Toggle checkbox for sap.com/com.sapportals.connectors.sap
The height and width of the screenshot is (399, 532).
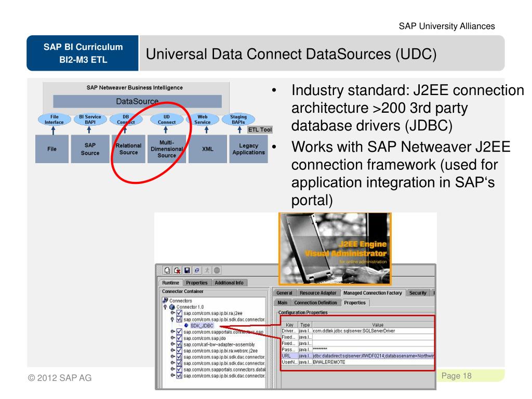[179, 332]
